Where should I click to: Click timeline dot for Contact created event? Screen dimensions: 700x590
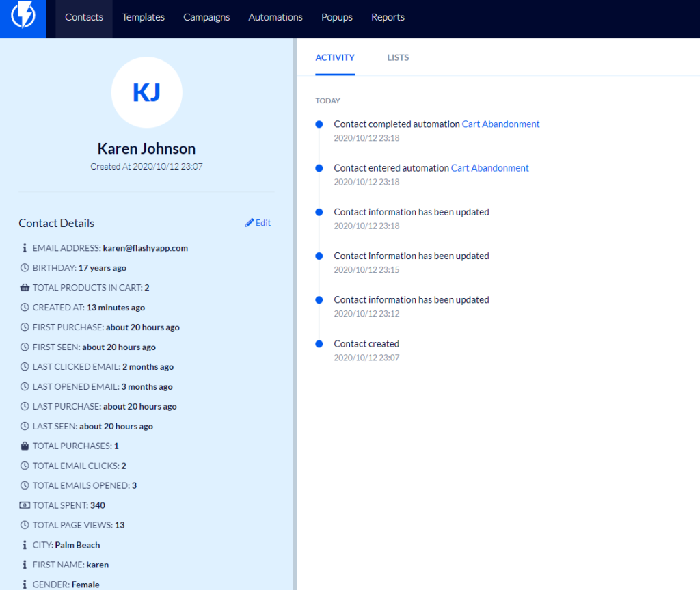coord(319,344)
